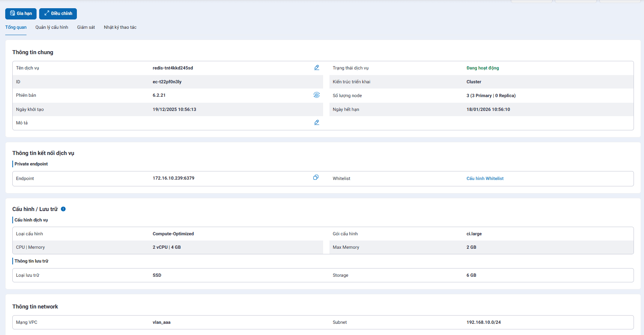This screenshot has height=335, width=644.
Task: Open the Cấu hình Whitelist link
Action: point(485,179)
